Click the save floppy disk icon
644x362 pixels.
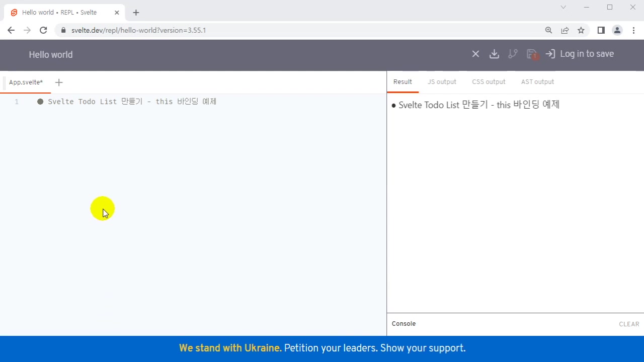[531, 54]
